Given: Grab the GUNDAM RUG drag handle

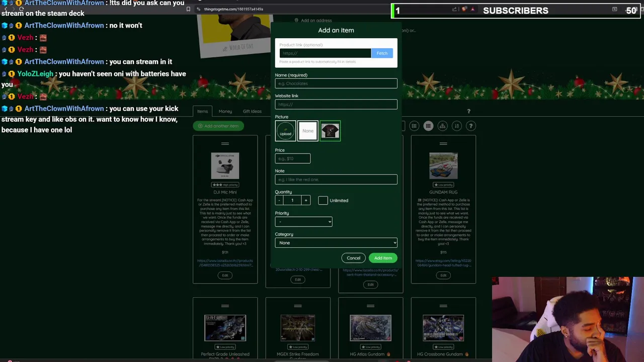Looking at the screenshot, I should point(443,144).
